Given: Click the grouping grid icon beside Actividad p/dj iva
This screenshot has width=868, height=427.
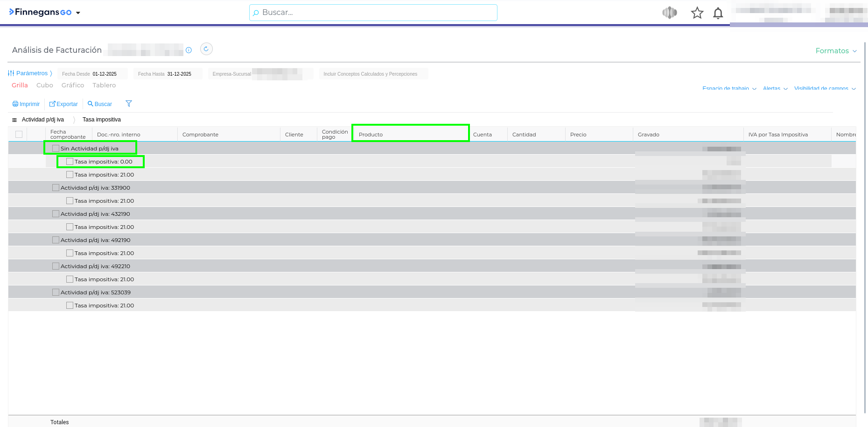Looking at the screenshot, I should (14, 120).
